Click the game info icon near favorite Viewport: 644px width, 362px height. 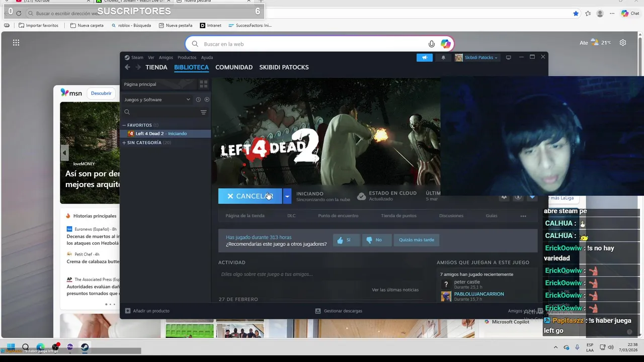pyautogui.click(x=518, y=197)
